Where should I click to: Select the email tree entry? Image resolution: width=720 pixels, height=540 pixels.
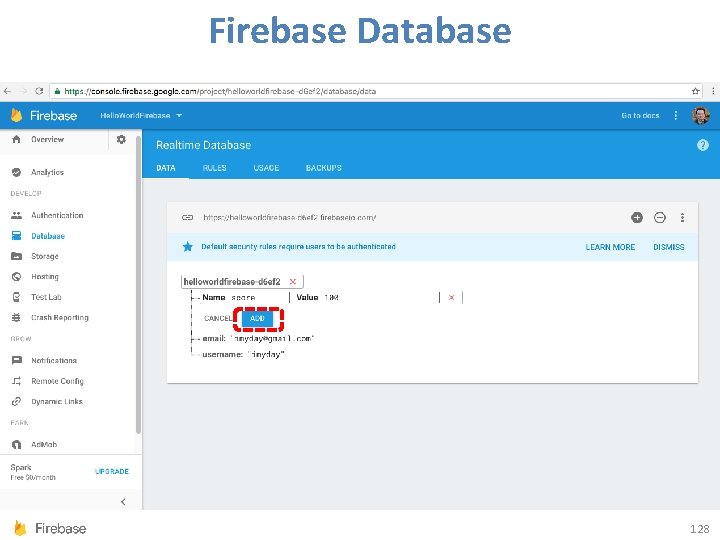coord(258,338)
